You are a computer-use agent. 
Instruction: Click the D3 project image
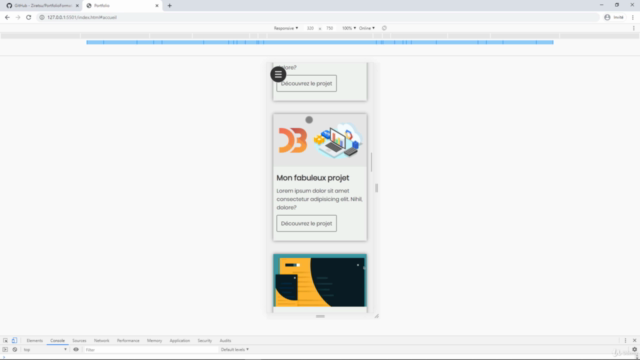coord(320,140)
